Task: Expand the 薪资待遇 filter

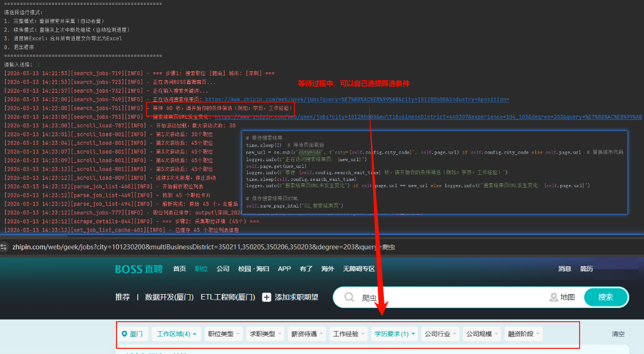Action: 307,334
